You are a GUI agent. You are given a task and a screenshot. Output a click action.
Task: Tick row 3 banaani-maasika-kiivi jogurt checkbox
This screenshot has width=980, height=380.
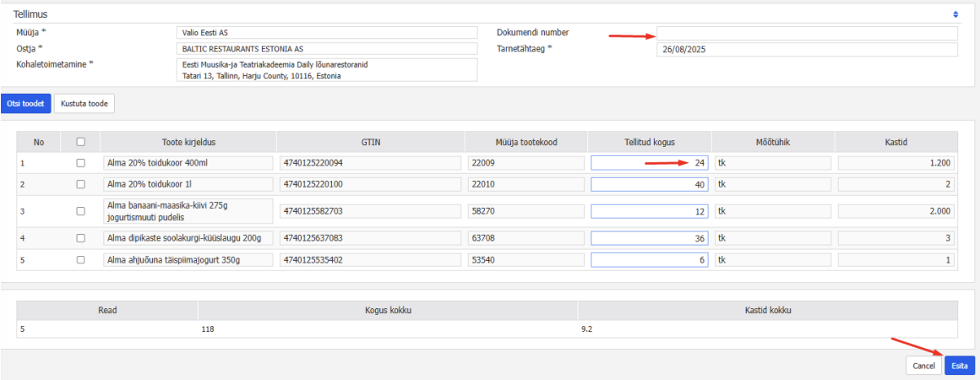click(81, 211)
